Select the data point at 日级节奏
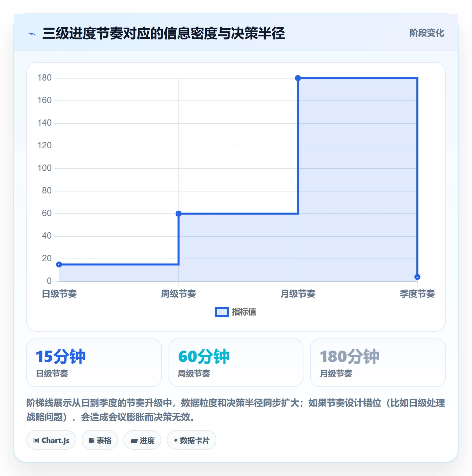The width and height of the screenshot is (472, 476). pos(59,264)
